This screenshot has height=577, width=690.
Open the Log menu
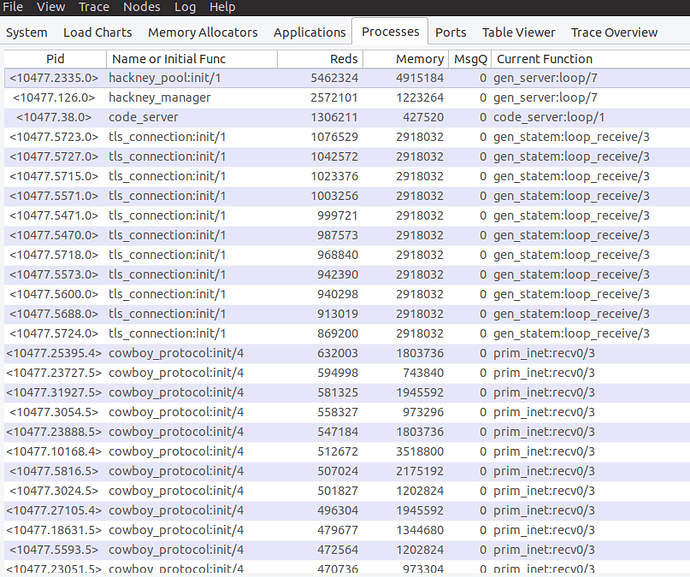tap(185, 7)
